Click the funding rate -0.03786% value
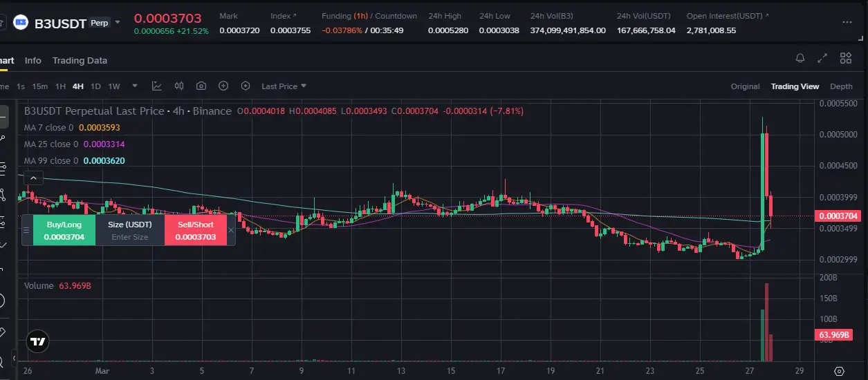 (x=342, y=30)
